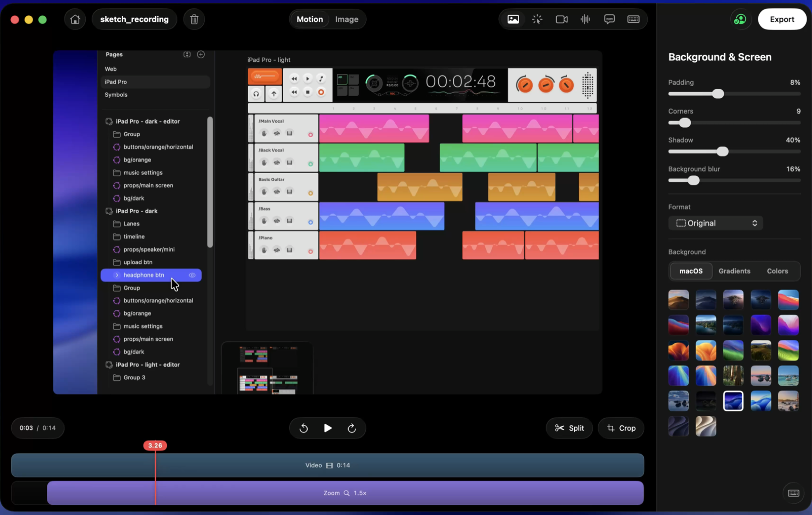
Task: Go to the home screen icon
Action: click(75, 19)
